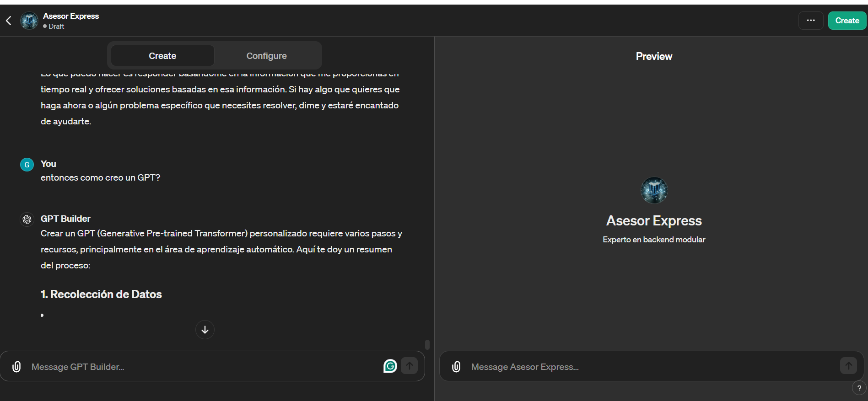Switch to the Configure tab

(266, 56)
